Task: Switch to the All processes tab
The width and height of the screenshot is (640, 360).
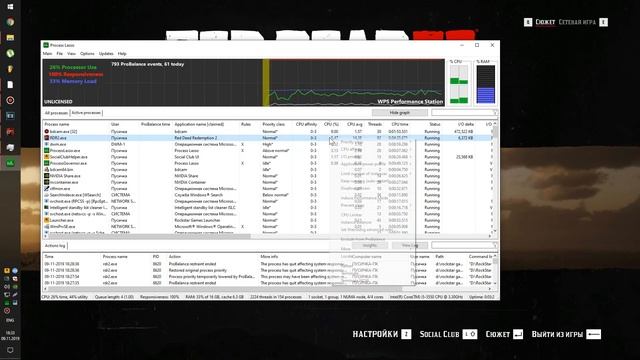Action: pos(56,113)
